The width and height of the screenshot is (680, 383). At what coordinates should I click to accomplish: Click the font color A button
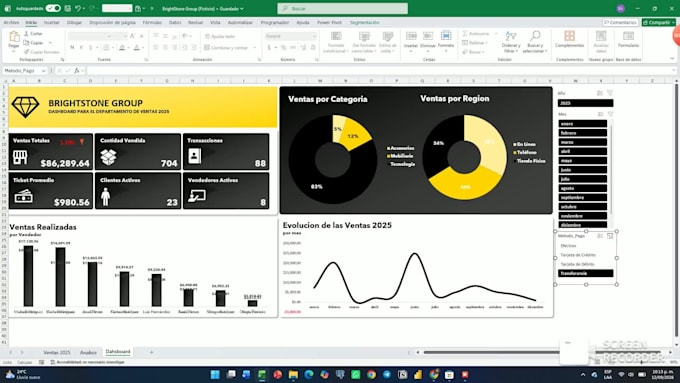point(137,47)
